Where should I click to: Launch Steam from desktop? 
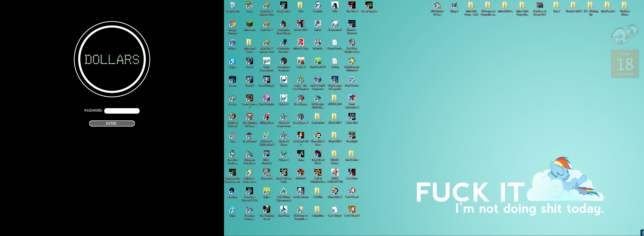233,81
